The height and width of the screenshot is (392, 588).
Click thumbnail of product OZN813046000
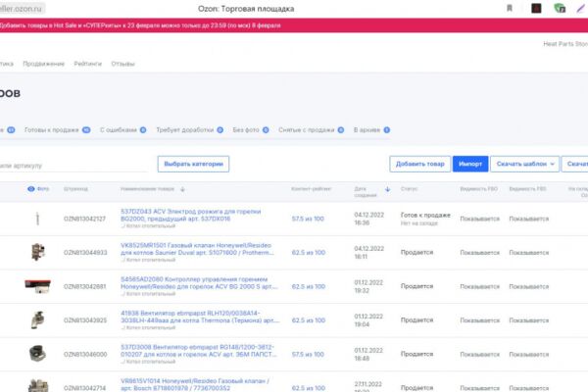37,354
